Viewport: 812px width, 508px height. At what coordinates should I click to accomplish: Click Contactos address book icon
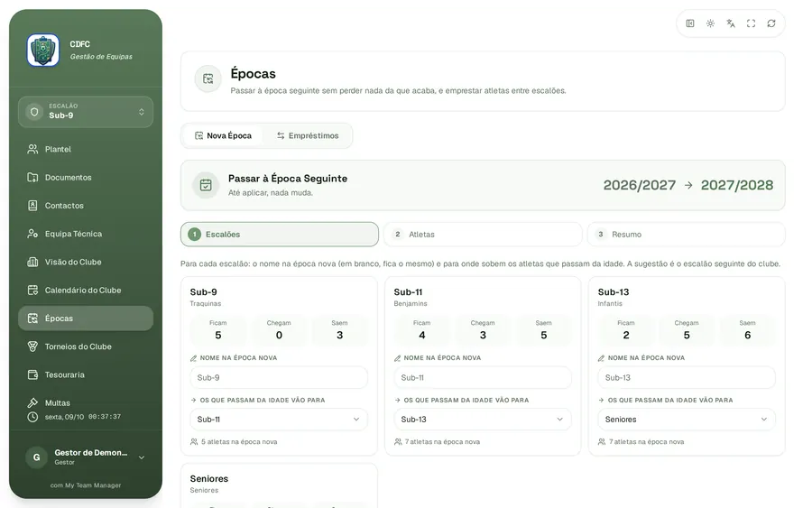coord(32,206)
